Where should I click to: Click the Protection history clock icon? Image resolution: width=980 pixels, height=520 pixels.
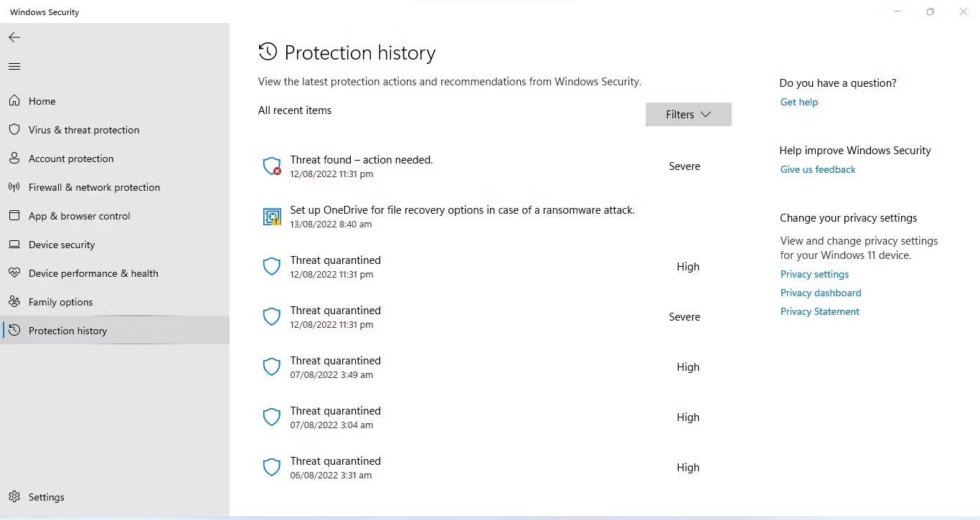(14, 330)
